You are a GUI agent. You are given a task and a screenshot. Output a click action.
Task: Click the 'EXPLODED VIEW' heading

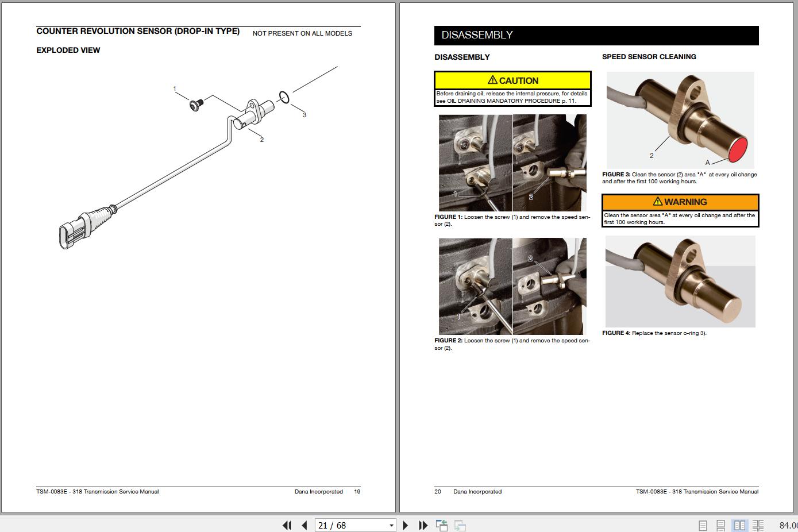coord(68,50)
